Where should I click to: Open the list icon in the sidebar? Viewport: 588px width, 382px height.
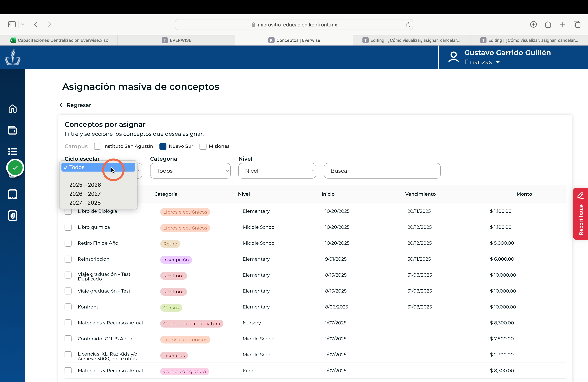click(x=13, y=151)
